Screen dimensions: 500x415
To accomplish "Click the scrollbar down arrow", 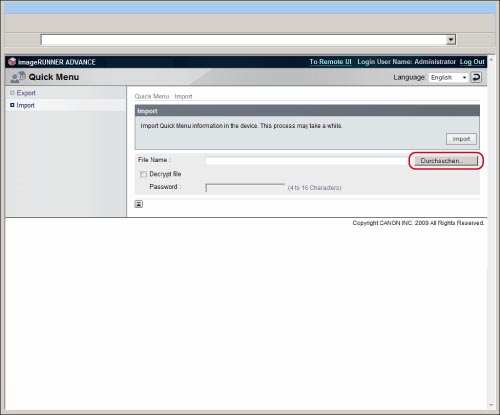I will tap(491, 405).
